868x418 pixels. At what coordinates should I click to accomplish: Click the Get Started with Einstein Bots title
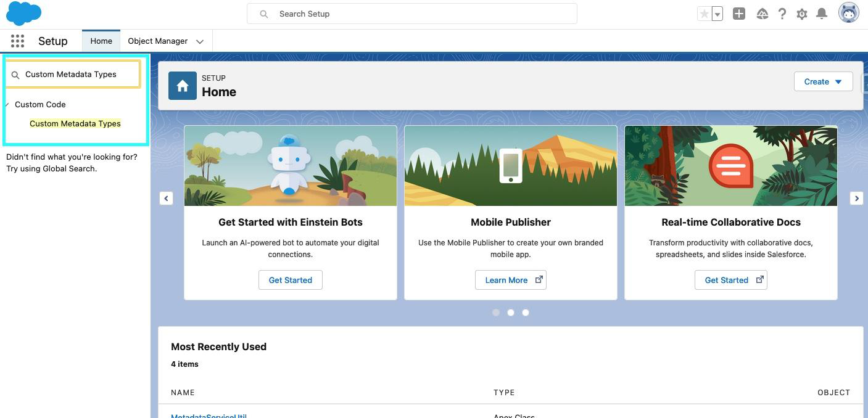tap(291, 222)
